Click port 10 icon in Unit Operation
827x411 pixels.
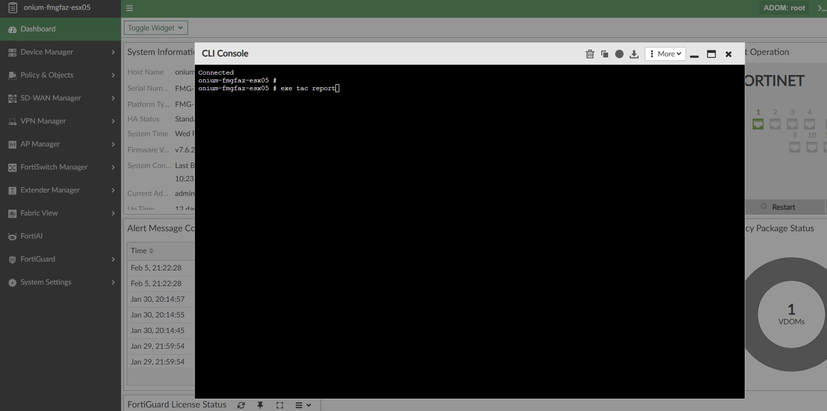pos(812,147)
